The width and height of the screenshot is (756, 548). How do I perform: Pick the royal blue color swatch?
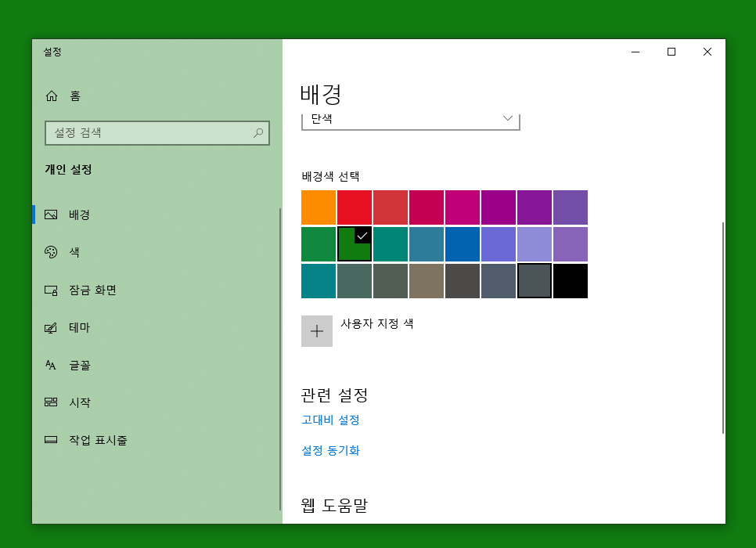click(463, 244)
